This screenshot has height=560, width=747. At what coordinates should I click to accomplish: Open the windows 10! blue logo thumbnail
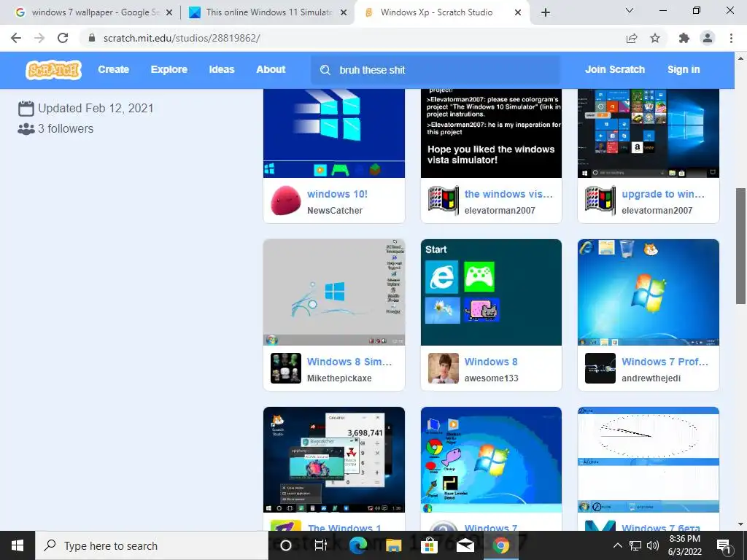[334, 133]
